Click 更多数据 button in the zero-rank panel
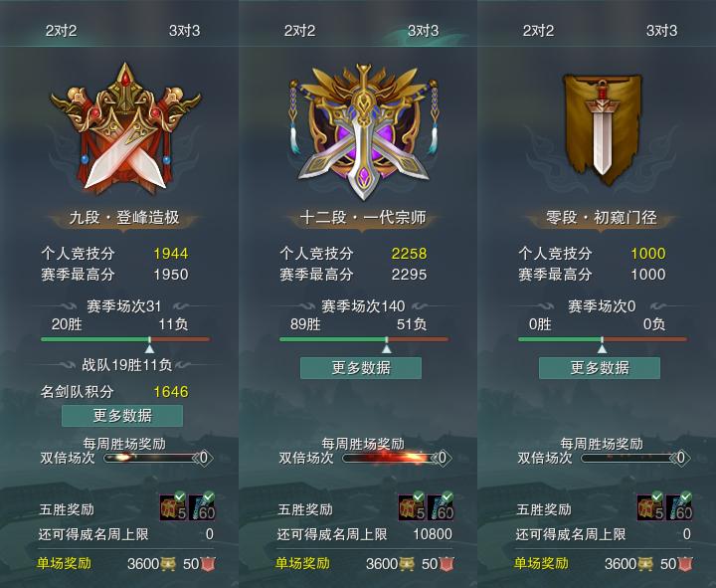Viewport: 716px width, 588px height. coord(600,368)
